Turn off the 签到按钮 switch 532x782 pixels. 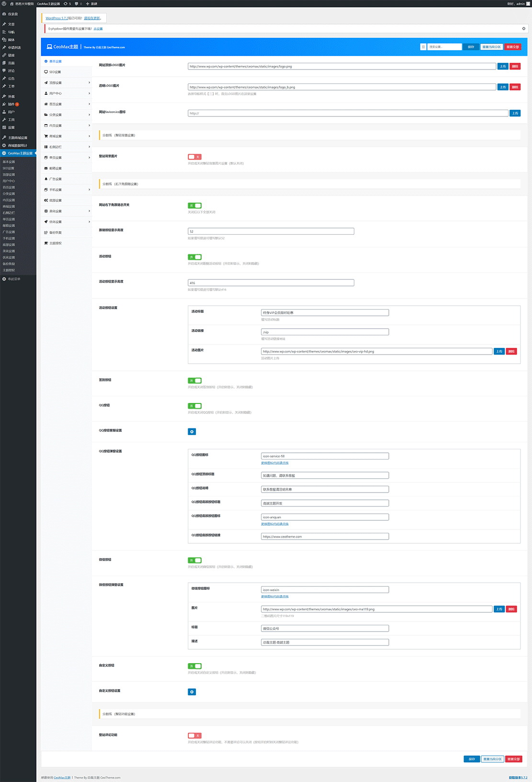click(194, 380)
